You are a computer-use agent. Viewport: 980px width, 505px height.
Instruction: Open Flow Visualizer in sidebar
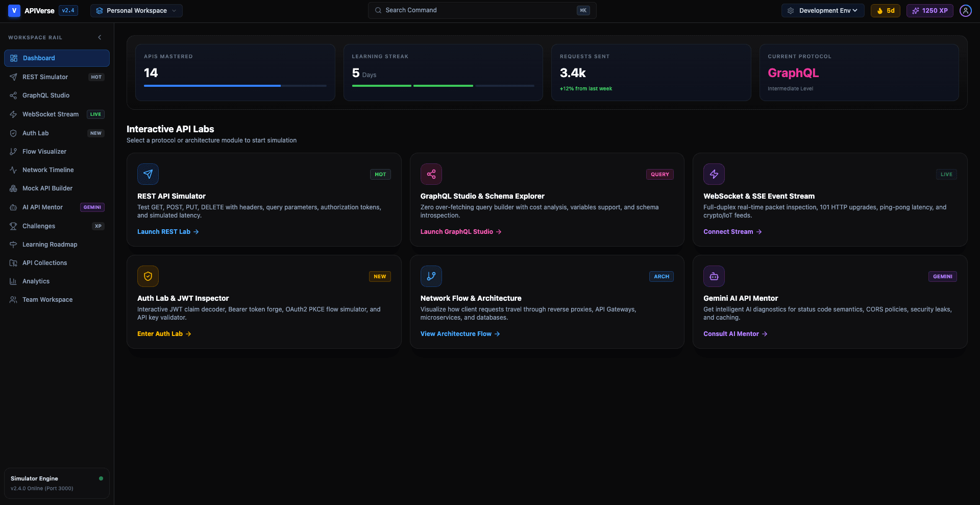[57, 152]
